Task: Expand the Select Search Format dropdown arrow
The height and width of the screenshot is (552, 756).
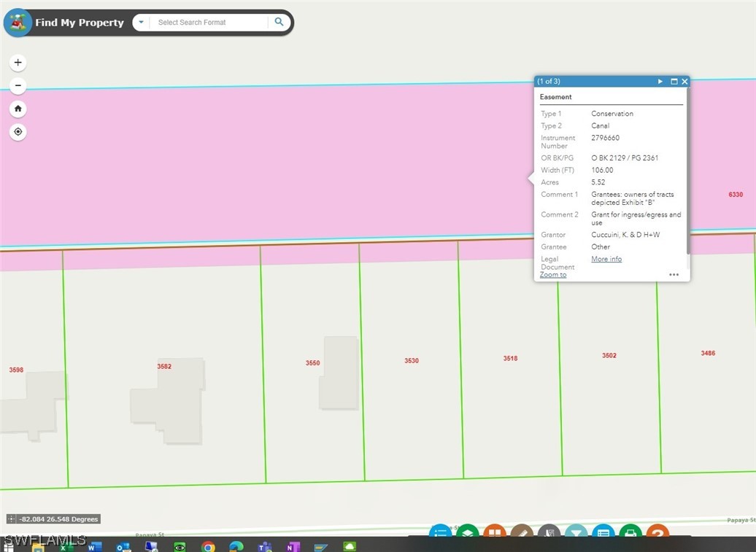Action: pyautogui.click(x=142, y=23)
